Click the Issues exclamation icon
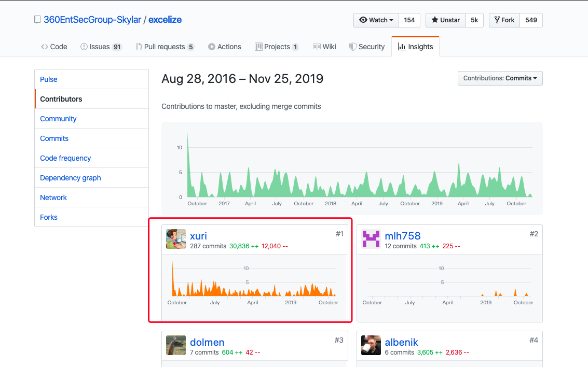Screen dimensions: 588x367 (84, 47)
